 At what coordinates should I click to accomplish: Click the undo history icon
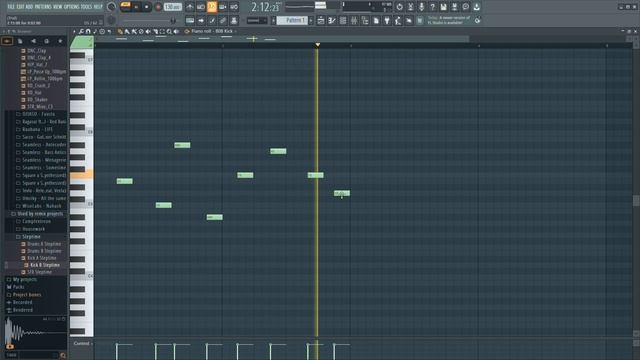(x=400, y=7)
